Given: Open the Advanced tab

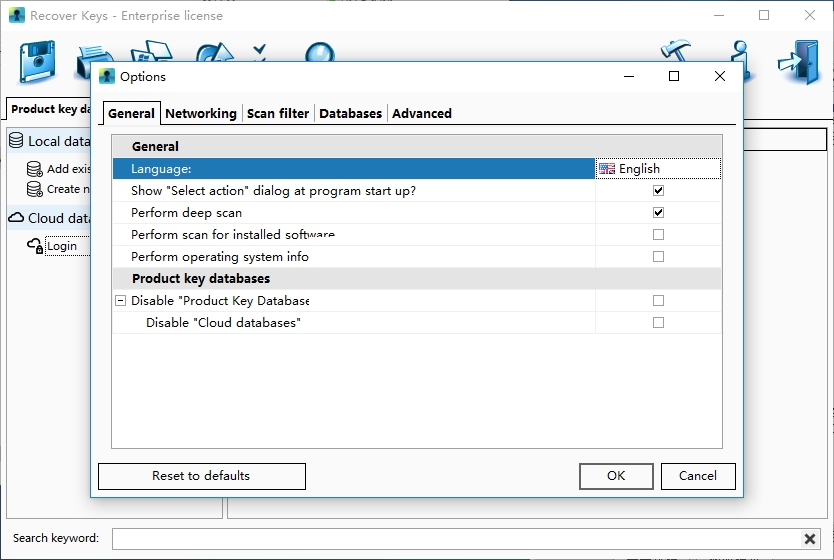Looking at the screenshot, I should pos(422,113).
